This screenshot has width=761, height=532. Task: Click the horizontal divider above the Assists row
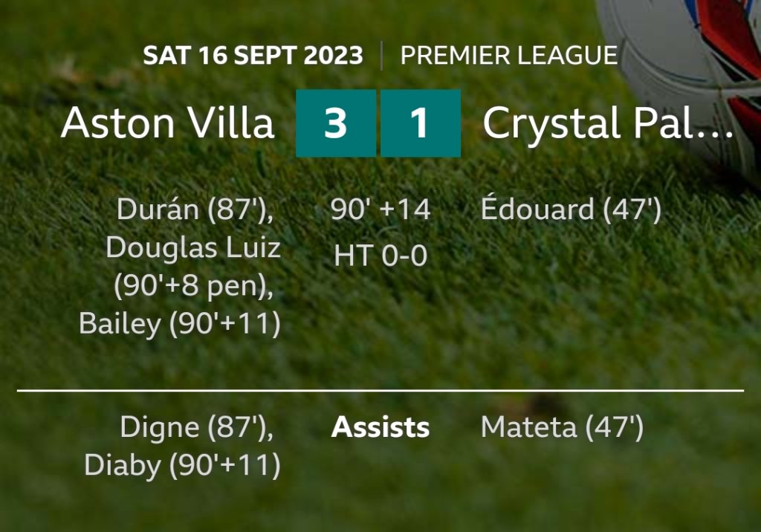[x=380, y=389]
